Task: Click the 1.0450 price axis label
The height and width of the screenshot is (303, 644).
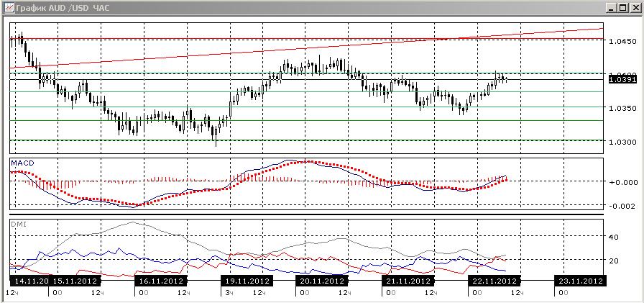Action: (x=623, y=41)
